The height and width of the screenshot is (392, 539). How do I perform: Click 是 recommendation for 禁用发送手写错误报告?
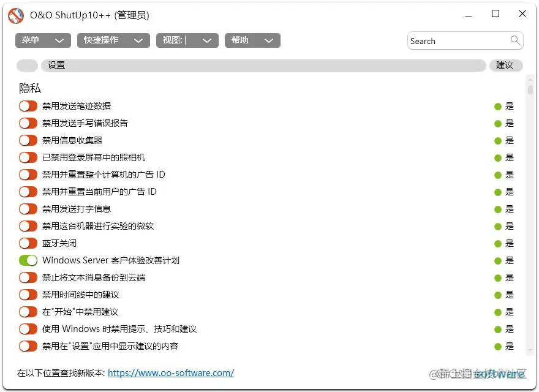(510, 123)
